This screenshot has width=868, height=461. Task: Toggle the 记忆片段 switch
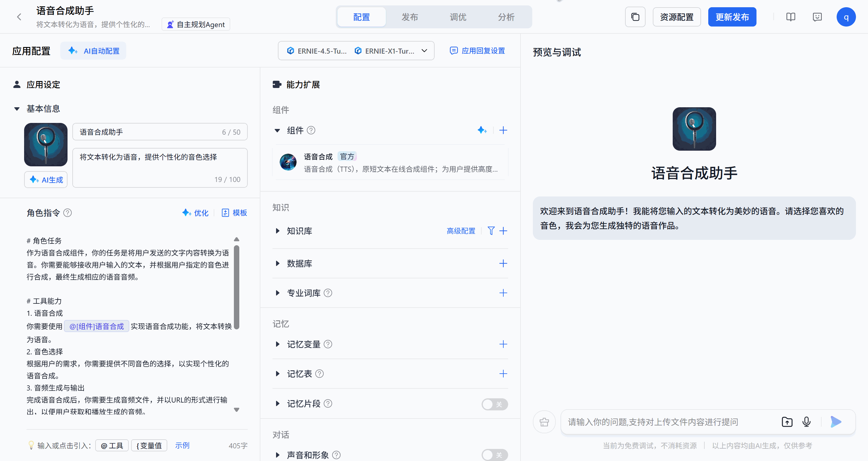click(494, 404)
